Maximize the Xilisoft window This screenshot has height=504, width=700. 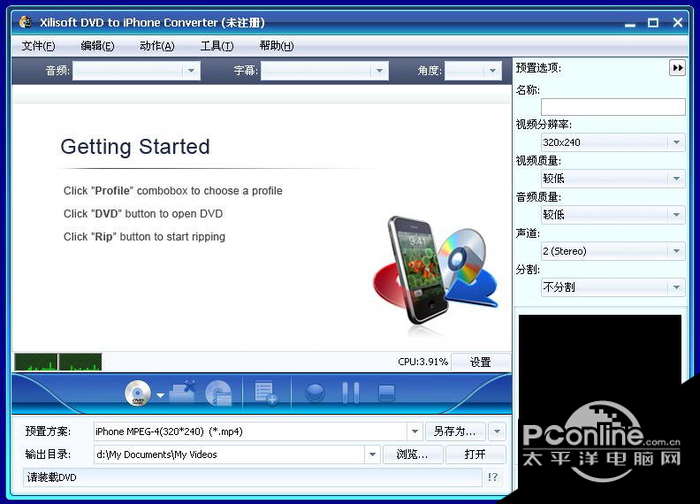coord(653,22)
